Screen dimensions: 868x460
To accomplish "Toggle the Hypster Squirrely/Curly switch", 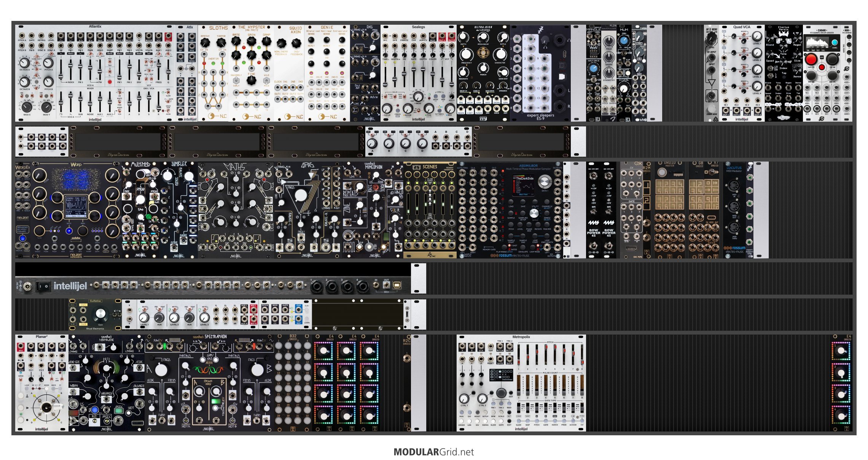I will 236,81.
